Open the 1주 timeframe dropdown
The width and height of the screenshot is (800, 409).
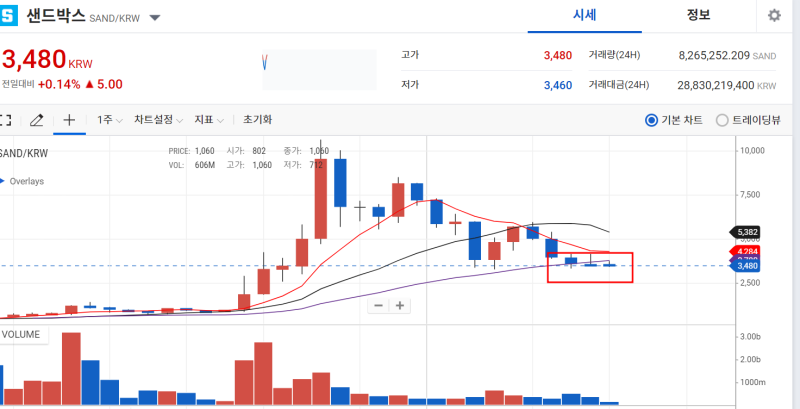[110, 120]
